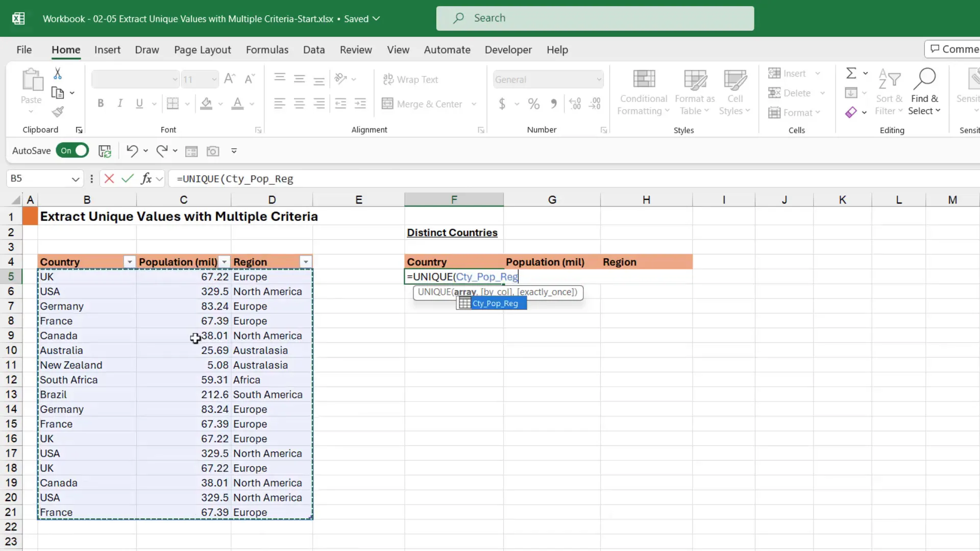Open the Comments button
The width and height of the screenshot is (980, 551).
(953, 49)
